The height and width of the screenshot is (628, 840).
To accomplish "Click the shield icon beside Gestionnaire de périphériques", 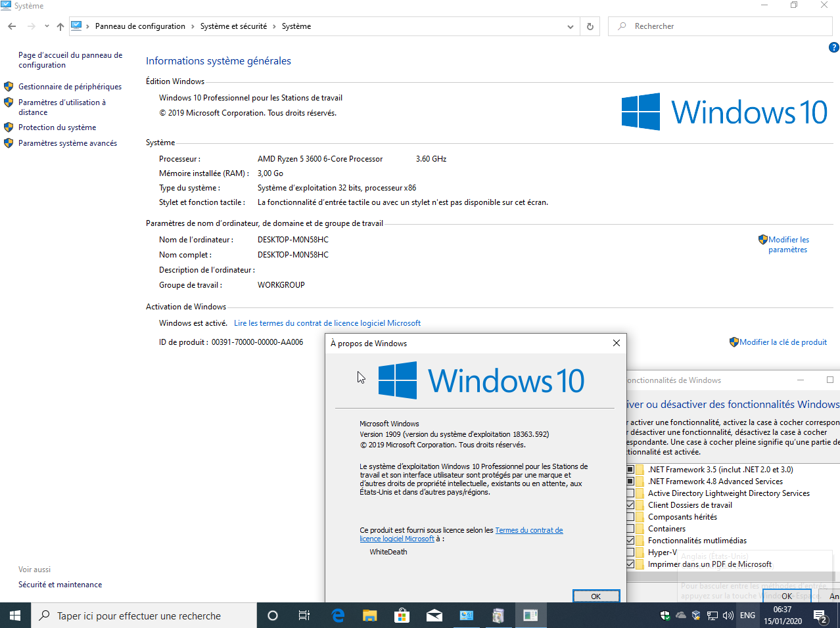I will 9,87.
